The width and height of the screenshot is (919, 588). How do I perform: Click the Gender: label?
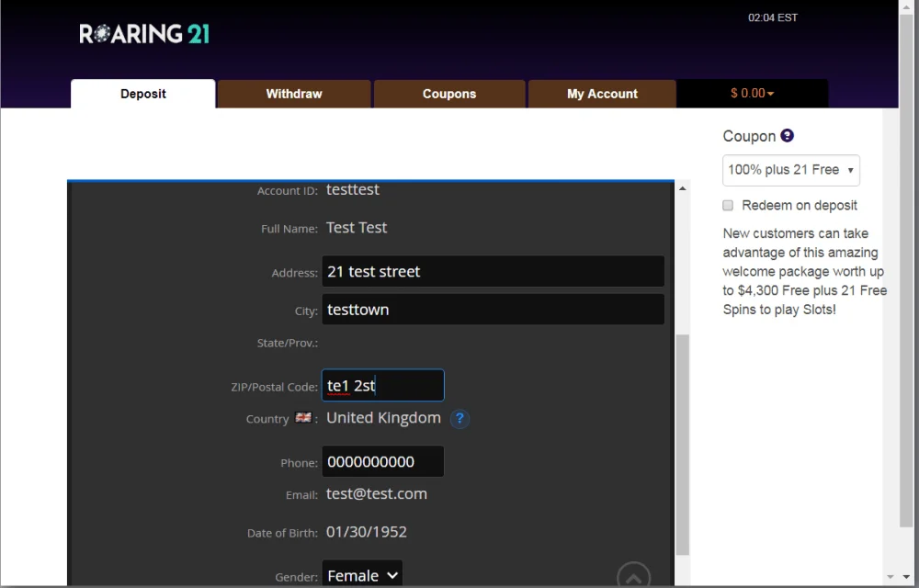tap(296, 578)
